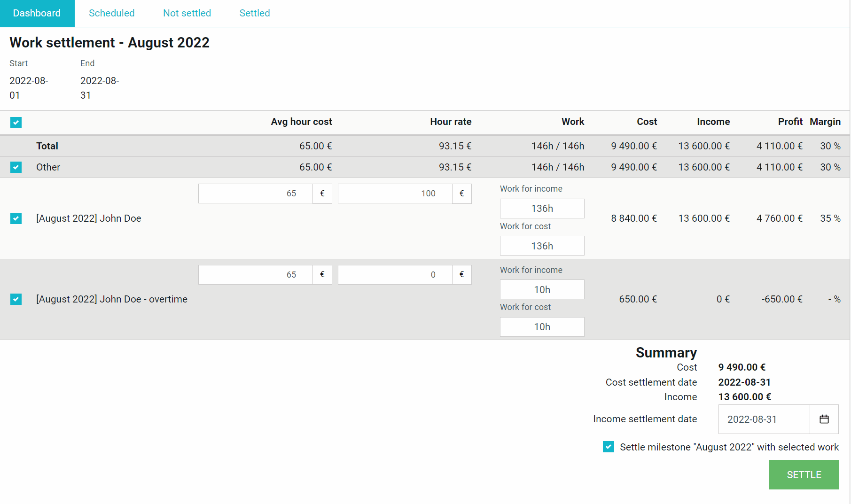The width and height of the screenshot is (851, 504).
Task: Click John Doe's Work for income 136h field
Action: [x=542, y=209]
